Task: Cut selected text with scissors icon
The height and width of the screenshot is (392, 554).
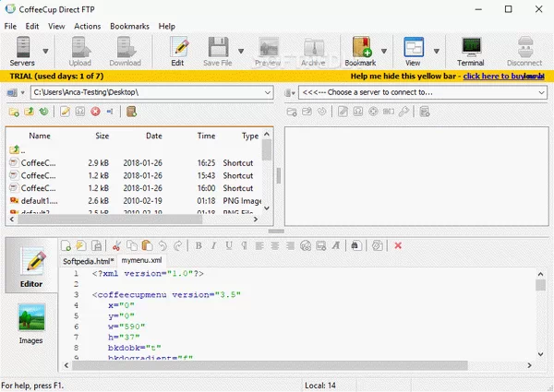Action: (x=116, y=245)
